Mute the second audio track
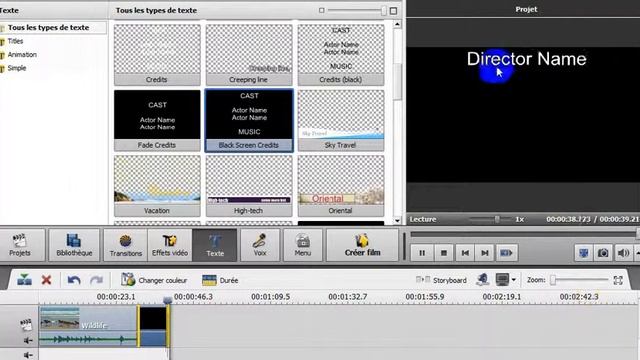640x360 pixels. coord(28,355)
